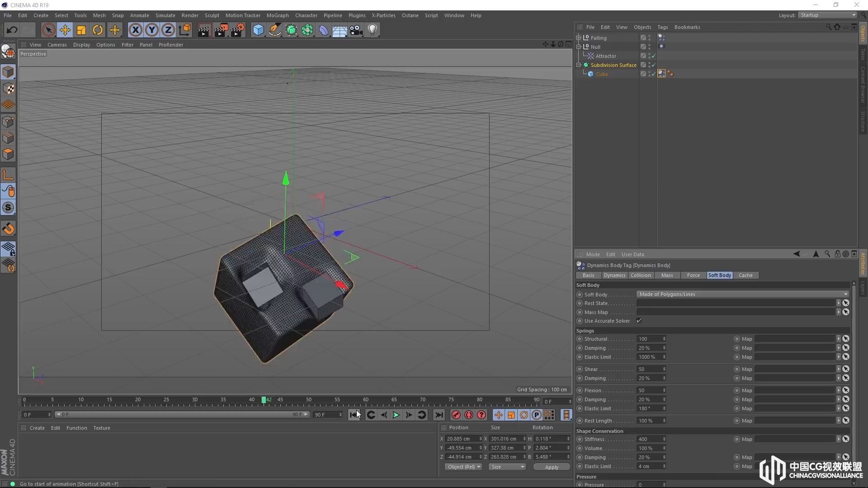This screenshot has width=868, height=488.
Task: Open Soft Body type dropdown
Action: click(743, 294)
